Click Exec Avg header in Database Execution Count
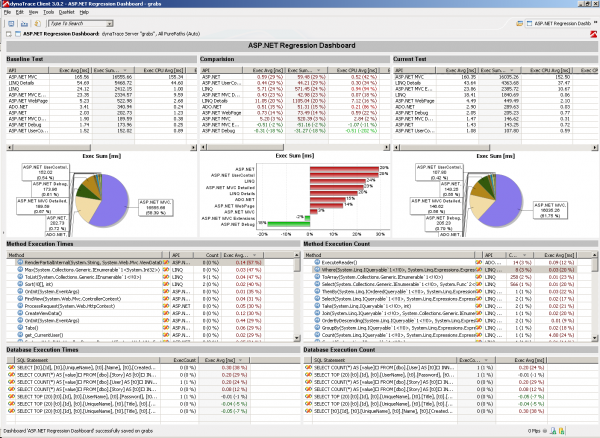Viewport: 600px width, 438px height. pos(522,360)
